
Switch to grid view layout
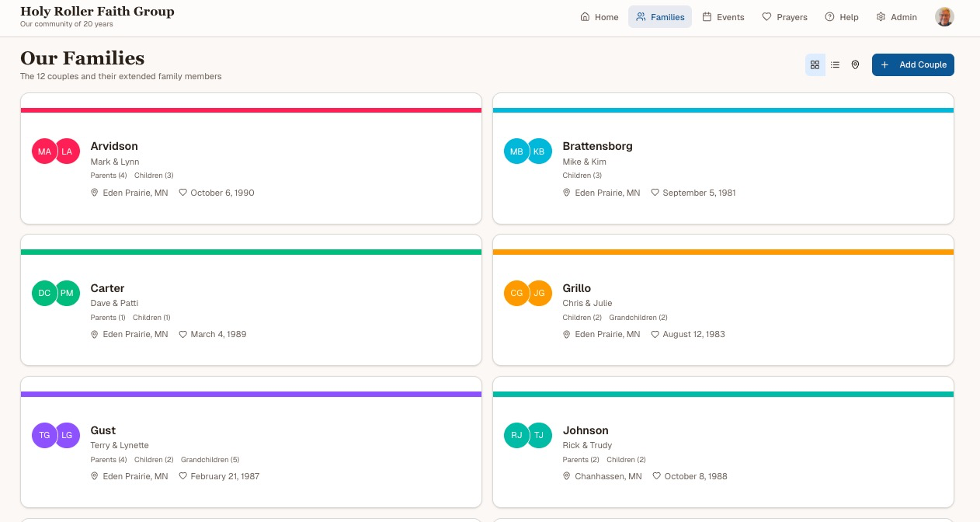(815, 65)
